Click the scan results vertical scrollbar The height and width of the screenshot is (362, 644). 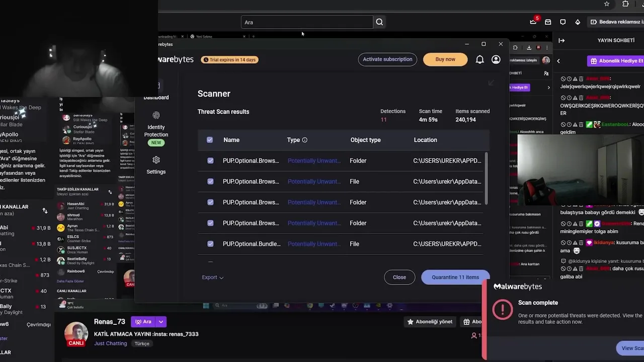[486, 178]
